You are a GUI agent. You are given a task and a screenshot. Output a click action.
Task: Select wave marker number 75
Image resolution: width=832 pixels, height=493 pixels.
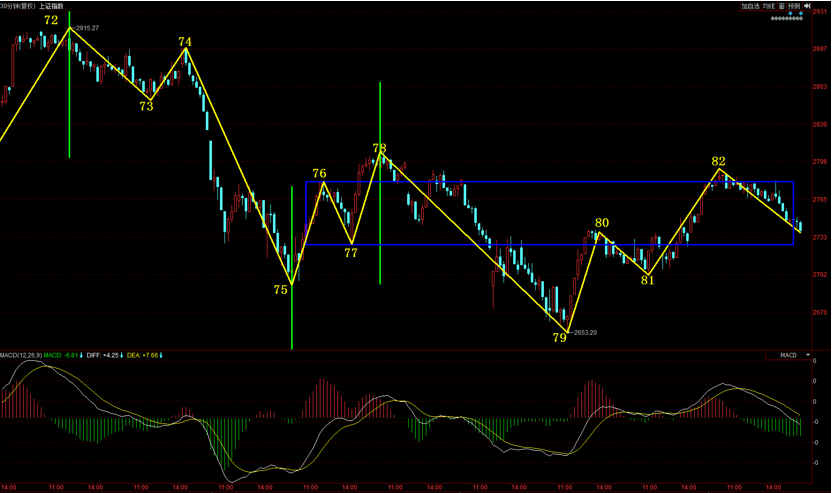(x=281, y=289)
